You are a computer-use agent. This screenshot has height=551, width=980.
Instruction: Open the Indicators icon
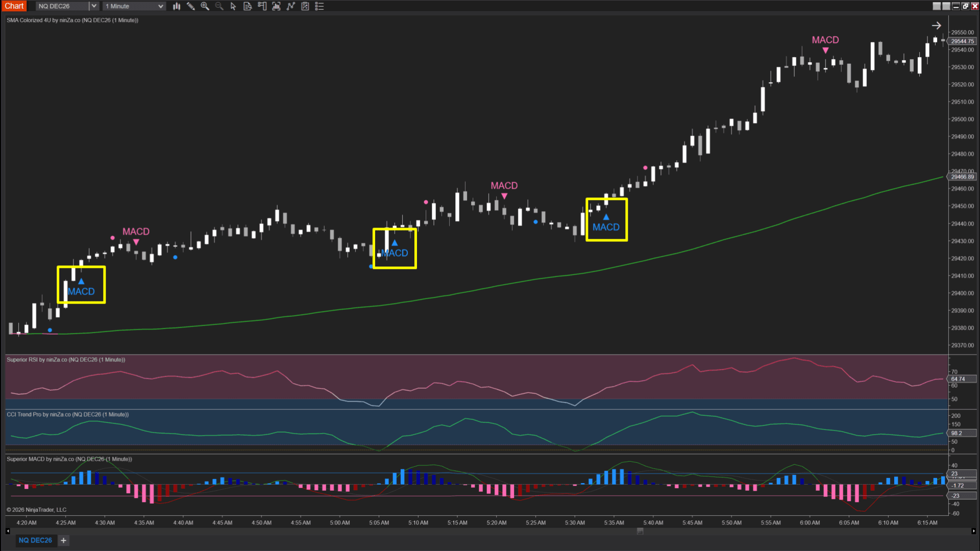pos(291,6)
